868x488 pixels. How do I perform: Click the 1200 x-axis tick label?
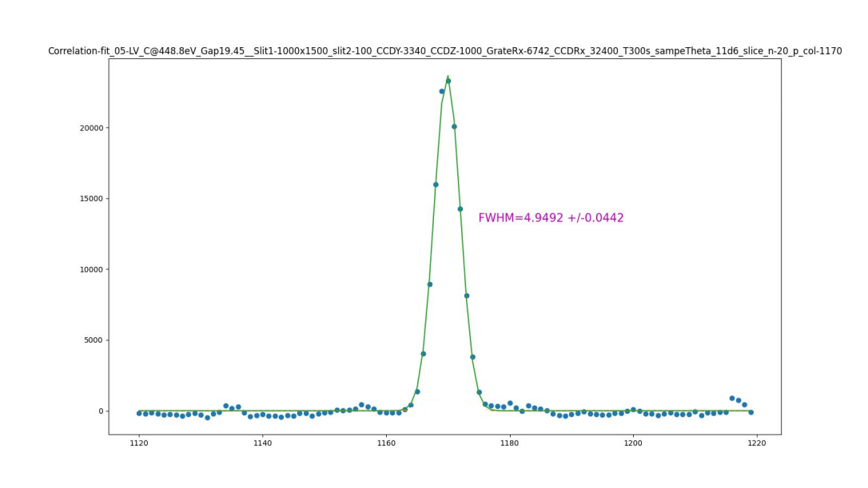(x=633, y=444)
